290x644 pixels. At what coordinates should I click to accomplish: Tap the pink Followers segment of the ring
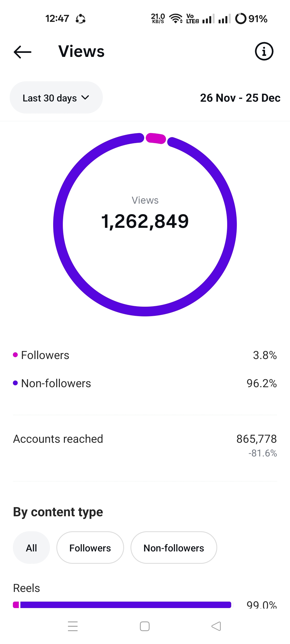tap(156, 138)
